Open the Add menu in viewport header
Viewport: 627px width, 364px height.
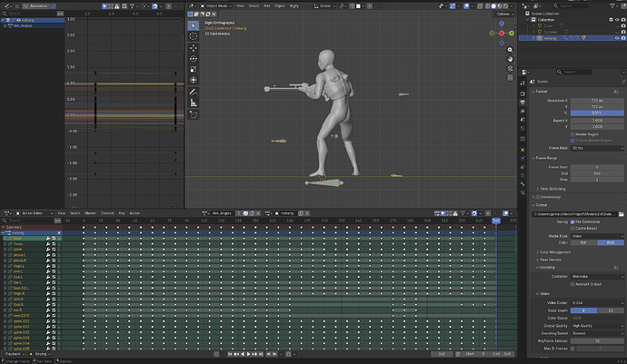coord(267,6)
